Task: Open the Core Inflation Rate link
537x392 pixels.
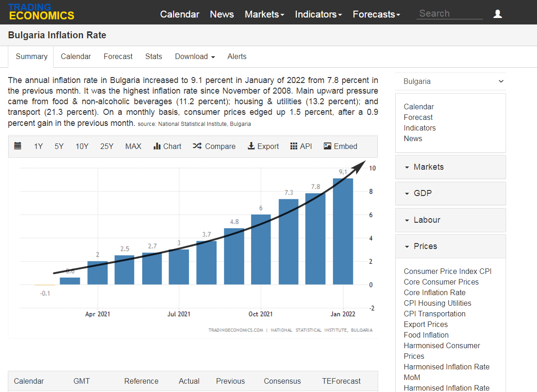Action: pos(434,292)
